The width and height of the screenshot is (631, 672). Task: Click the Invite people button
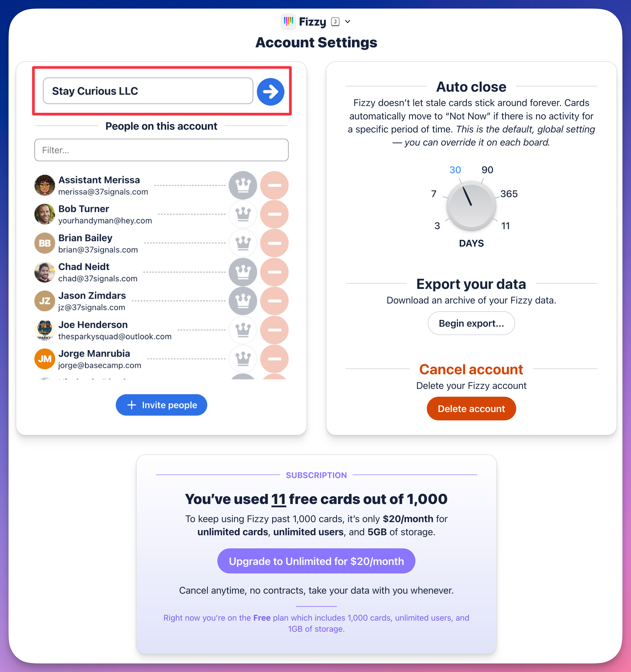tap(161, 405)
